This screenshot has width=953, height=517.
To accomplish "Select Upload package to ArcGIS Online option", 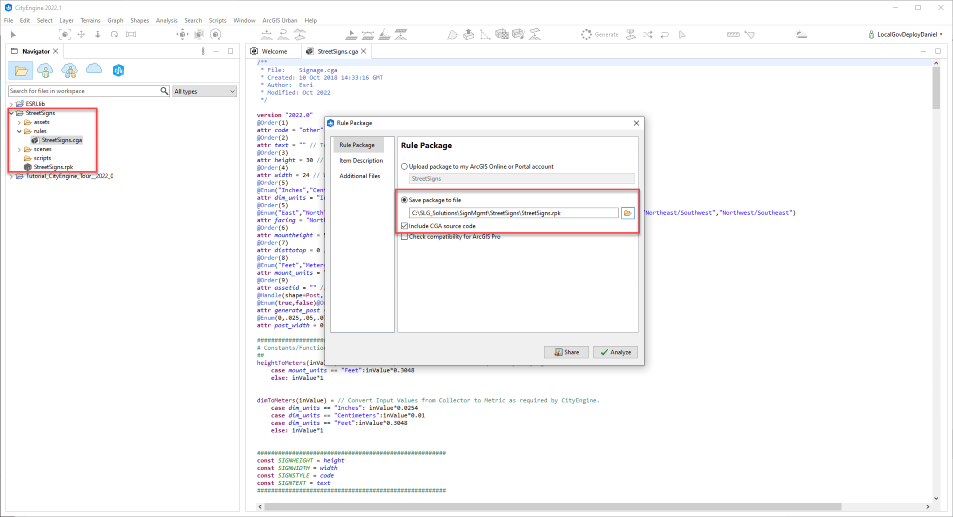I will 404,166.
